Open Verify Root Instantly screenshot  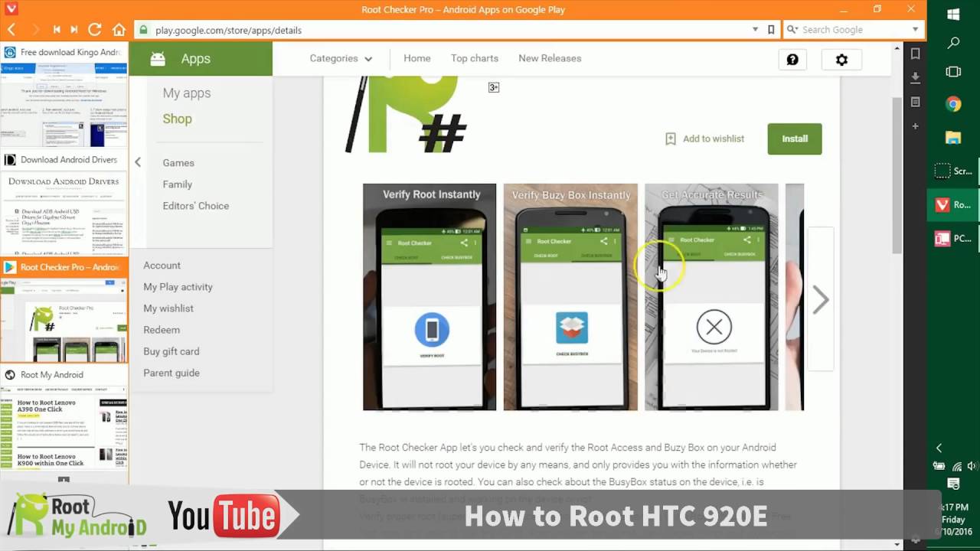tap(430, 297)
